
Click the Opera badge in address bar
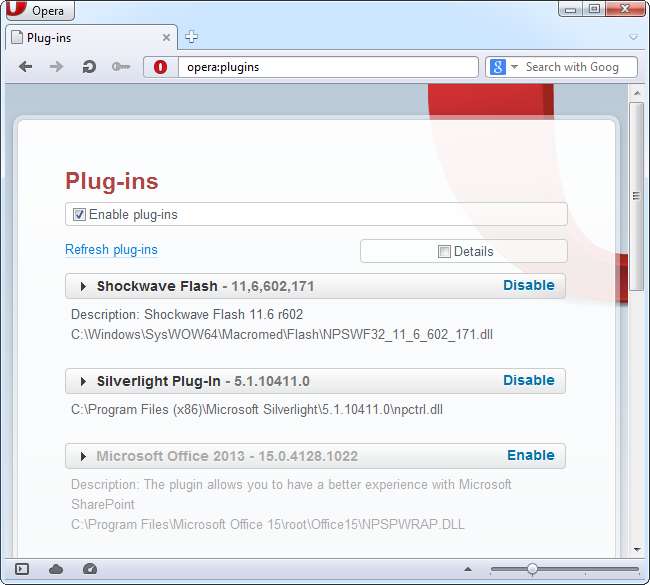click(x=160, y=67)
